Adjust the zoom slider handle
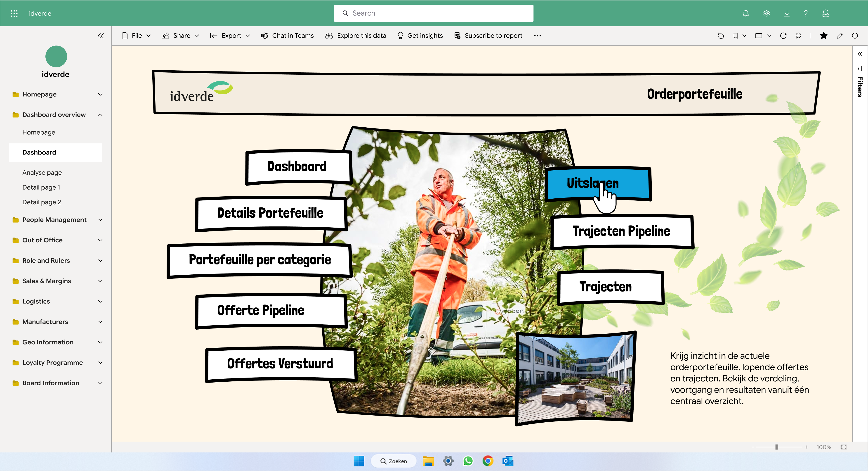 click(777, 447)
